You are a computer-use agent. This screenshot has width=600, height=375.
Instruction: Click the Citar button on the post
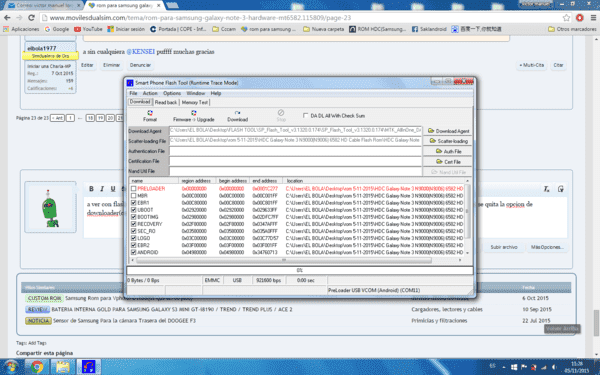pos(558,65)
